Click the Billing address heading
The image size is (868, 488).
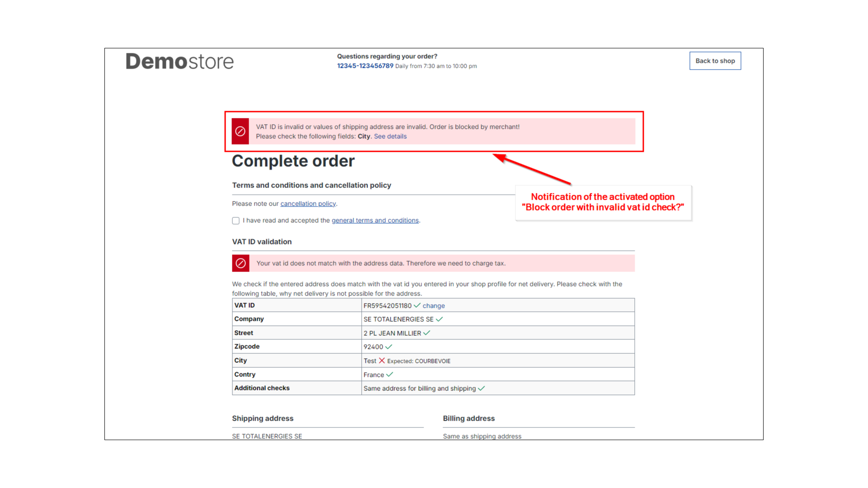coord(469,418)
